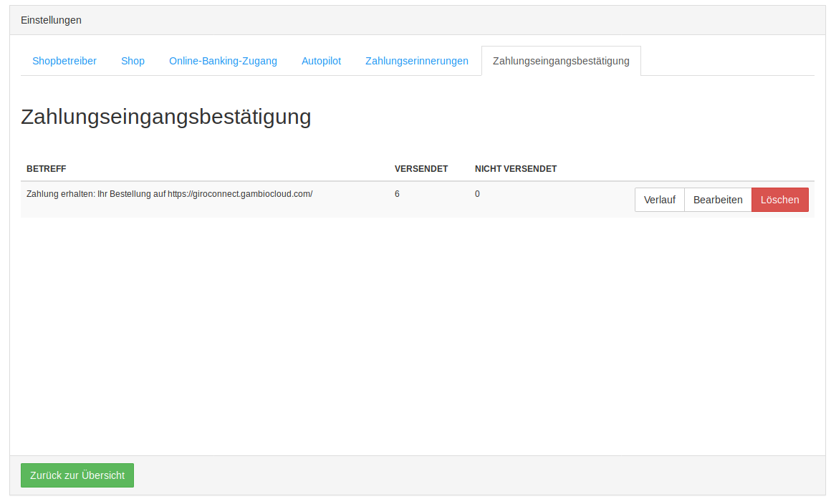
Task: Select the 'Zahlung erhalten' subject text
Action: [60, 194]
